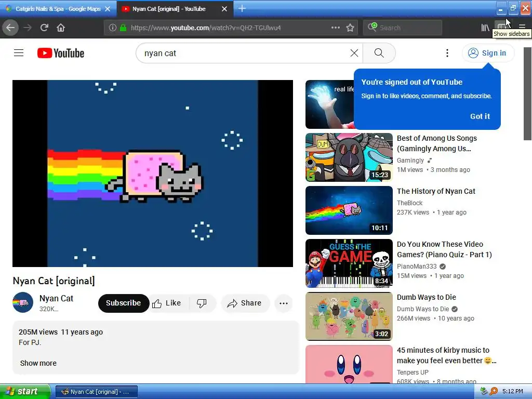Dislike the video with thumbs-down

coord(202,303)
